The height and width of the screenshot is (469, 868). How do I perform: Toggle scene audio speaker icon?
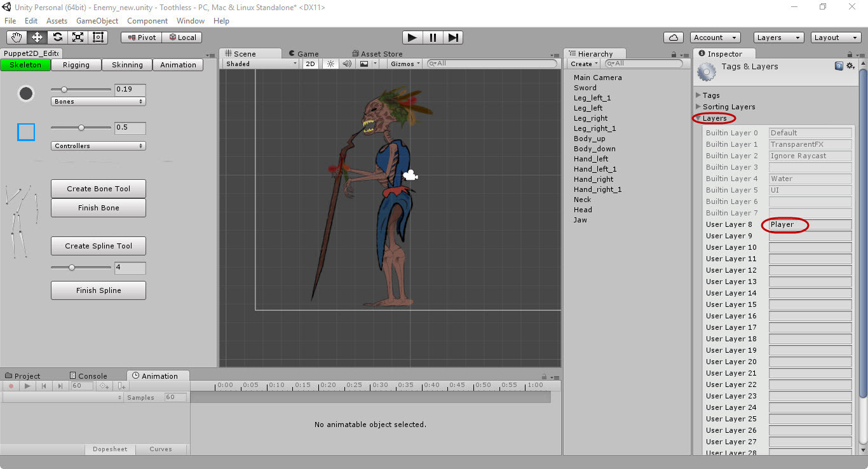pos(346,64)
